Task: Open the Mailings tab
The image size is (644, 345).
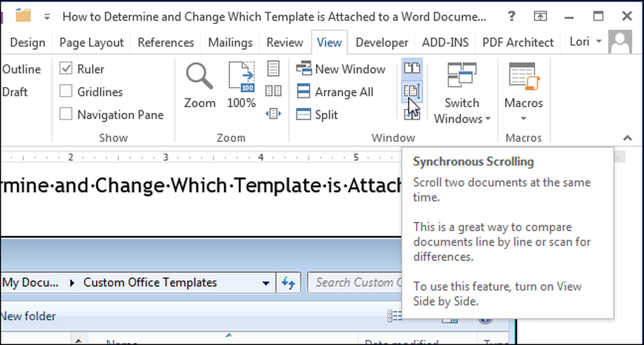Action: pyautogui.click(x=231, y=43)
